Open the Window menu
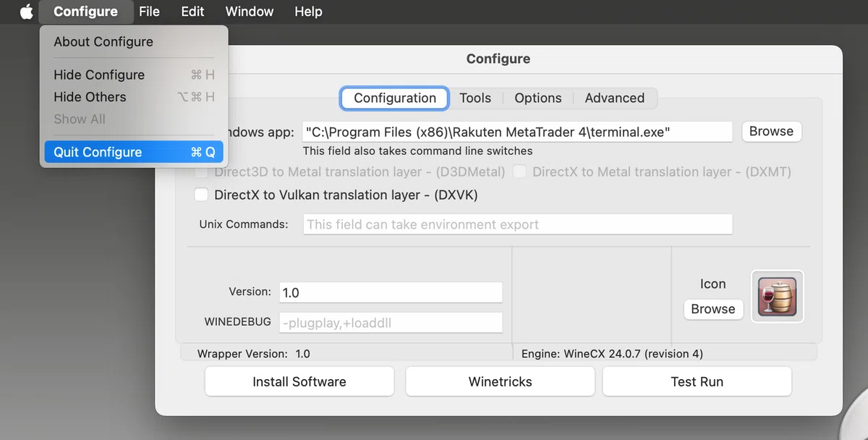Image resolution: width=868 pixels, height=440 pixels. [250, 12]
